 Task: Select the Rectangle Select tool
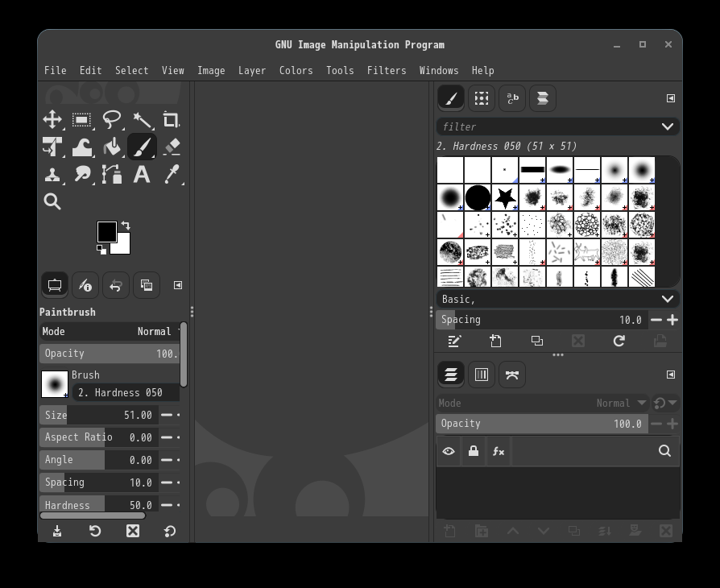(x=81, y=120)
